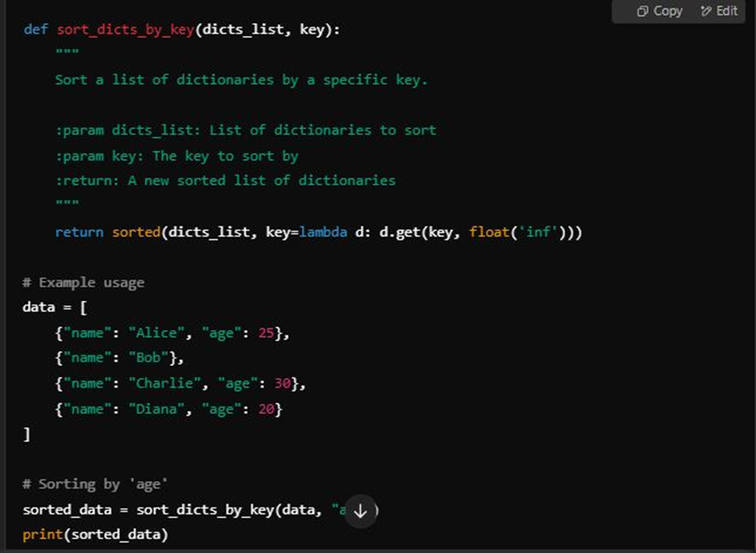756x553 pixels.
Task: Click the "# Sorting by 'age'" comment
Action: point(95,484)
